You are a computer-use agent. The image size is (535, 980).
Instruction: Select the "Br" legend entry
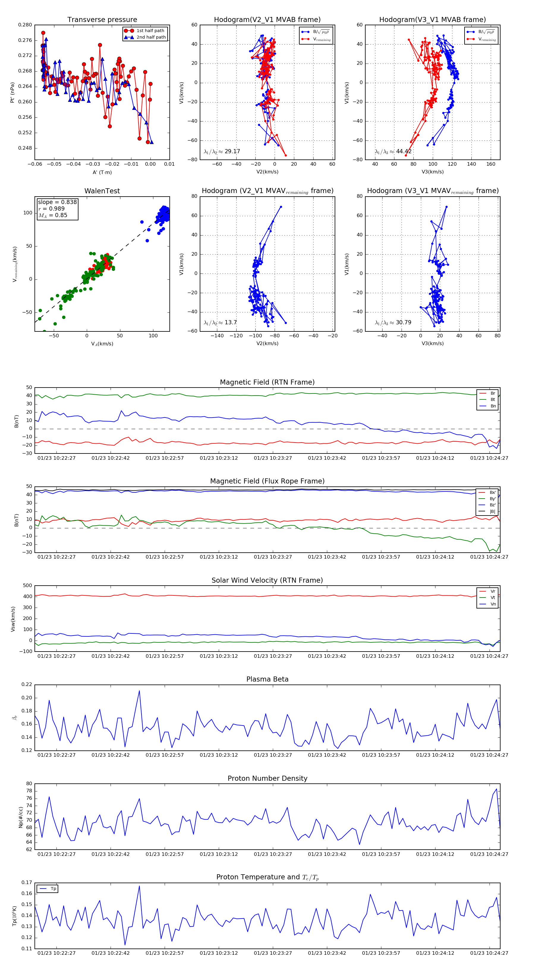pyautogui.click(x=488, y=393)
